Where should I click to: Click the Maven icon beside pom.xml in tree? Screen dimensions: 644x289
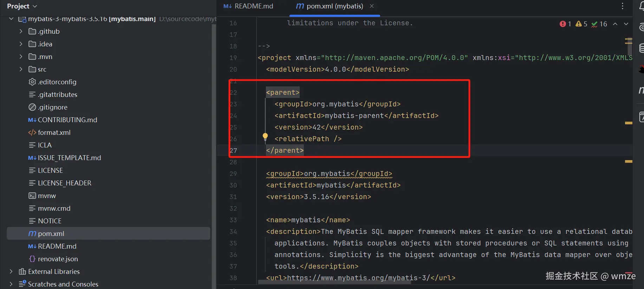[32, 234]
